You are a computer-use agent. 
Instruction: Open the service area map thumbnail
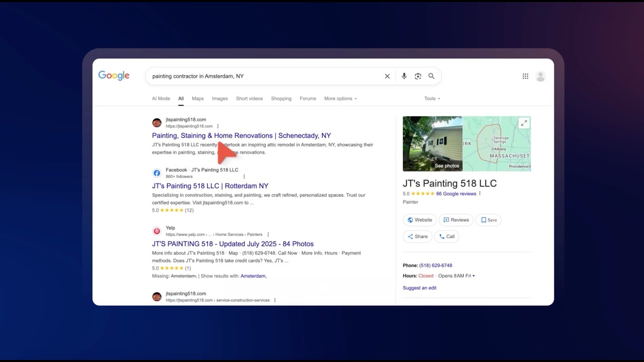(497, 144)
